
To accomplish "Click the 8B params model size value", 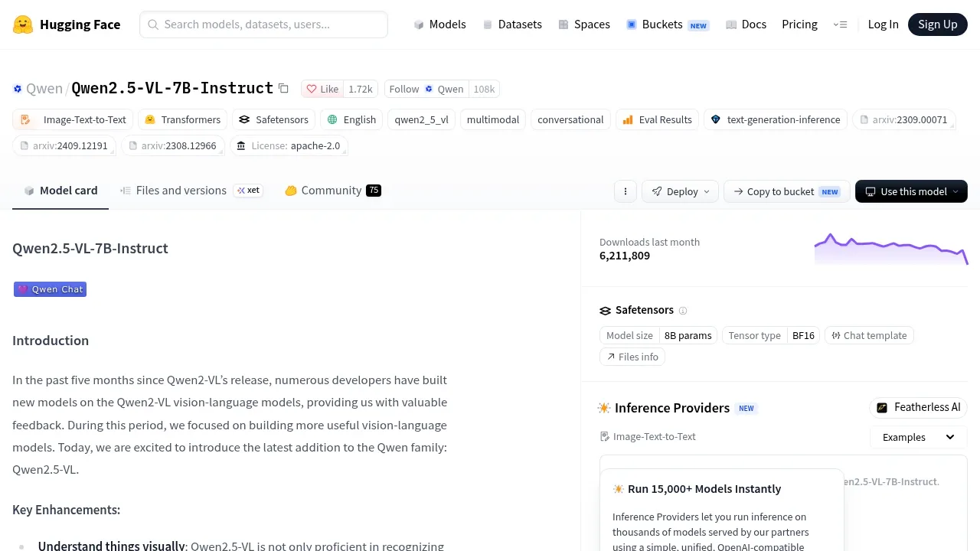I will point(688,335).
